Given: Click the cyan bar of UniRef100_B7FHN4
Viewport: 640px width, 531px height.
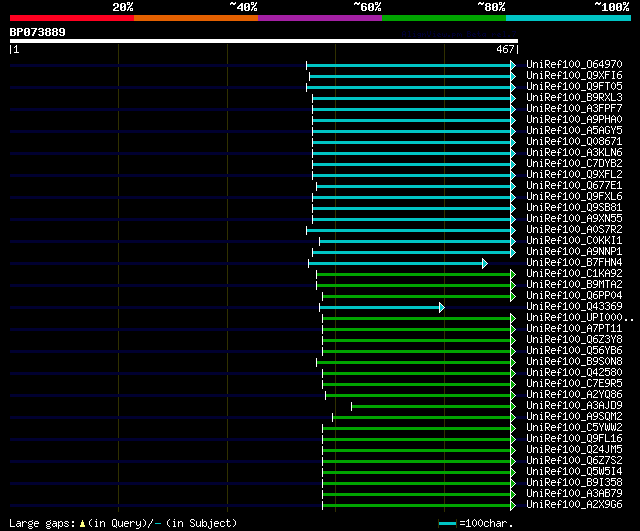Looking at the screenshot, I should point(395,264).
